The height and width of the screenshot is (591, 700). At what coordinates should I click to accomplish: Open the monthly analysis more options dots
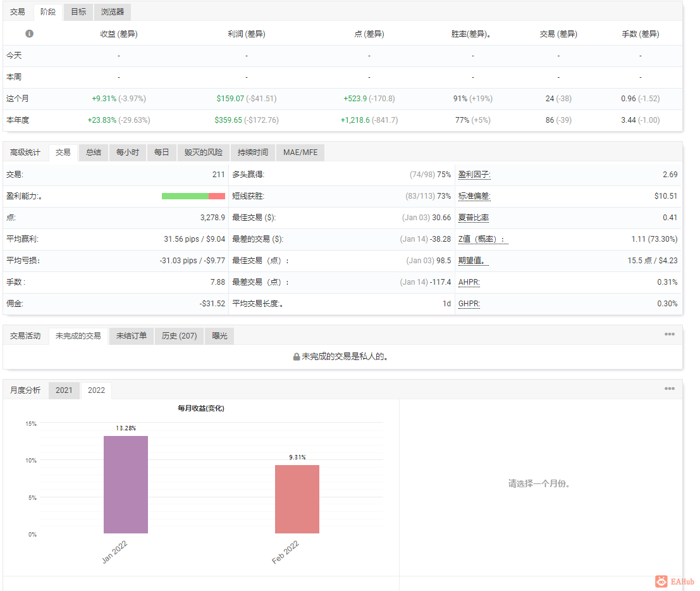[x=669, y=389]
